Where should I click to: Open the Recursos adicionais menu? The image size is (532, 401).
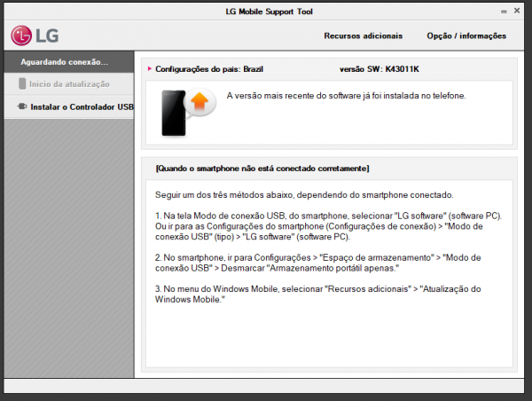pyautogui.click(x=363, y=36)
